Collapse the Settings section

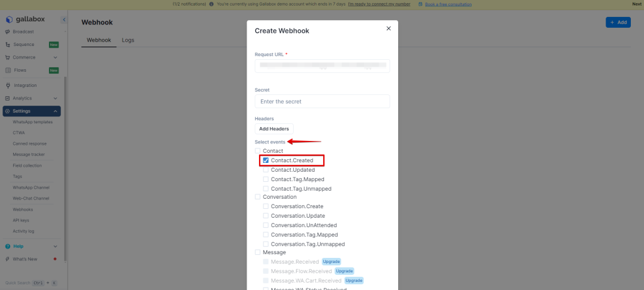pyautogui.click(x=55, y=111)
